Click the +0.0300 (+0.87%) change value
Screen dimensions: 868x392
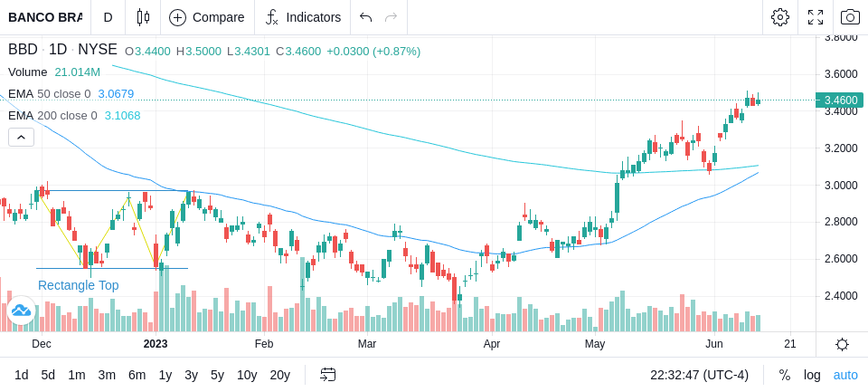coord(373,52)
